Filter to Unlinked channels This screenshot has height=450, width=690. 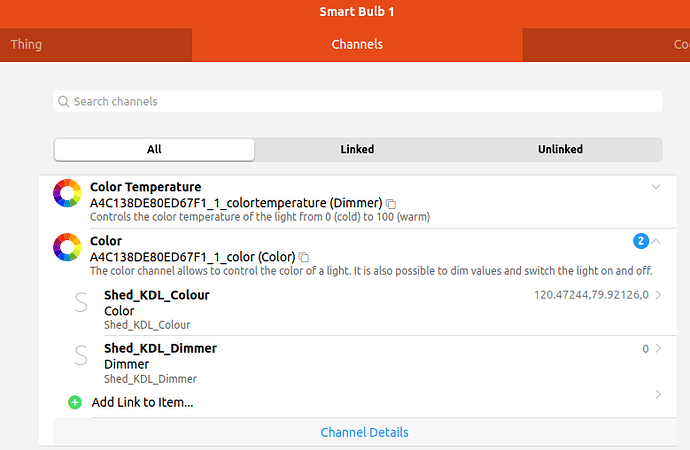[560, 150]
